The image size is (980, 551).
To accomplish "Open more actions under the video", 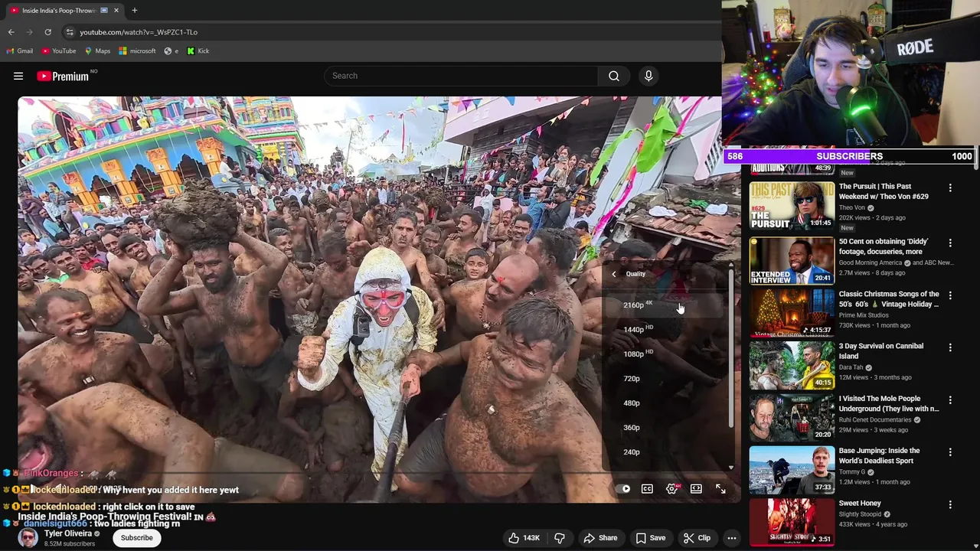I will pyautogui.click(x=732, y=538).
